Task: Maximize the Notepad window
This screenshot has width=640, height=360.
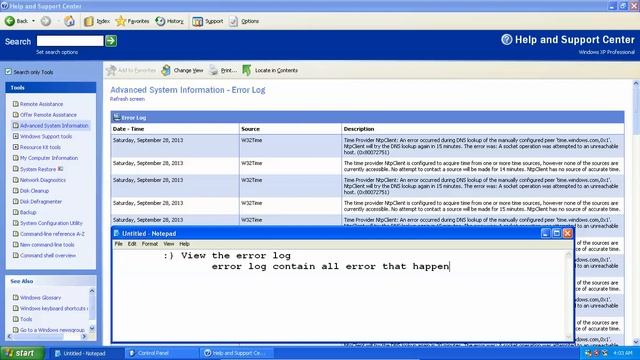Action: coord(556,233)
